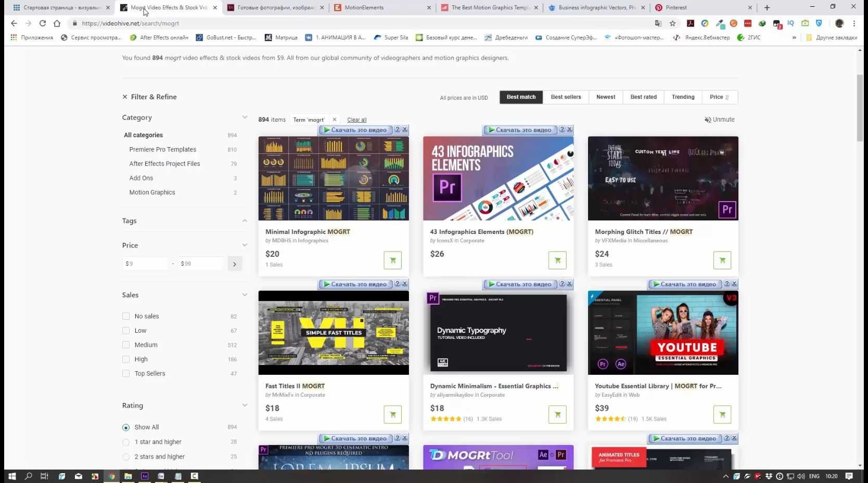Collapse the Category filter section
Screen dimensions: 868x483
click(x=245, y=118)
